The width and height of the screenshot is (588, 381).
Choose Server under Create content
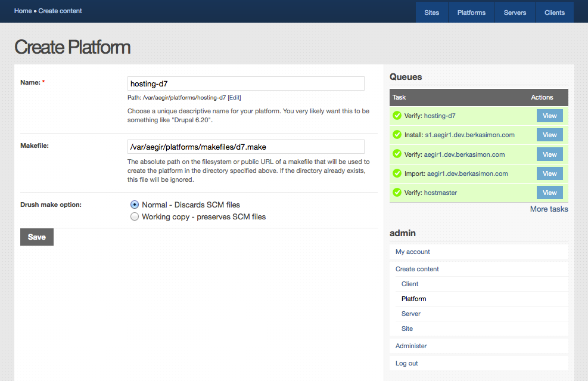[410, 314]
